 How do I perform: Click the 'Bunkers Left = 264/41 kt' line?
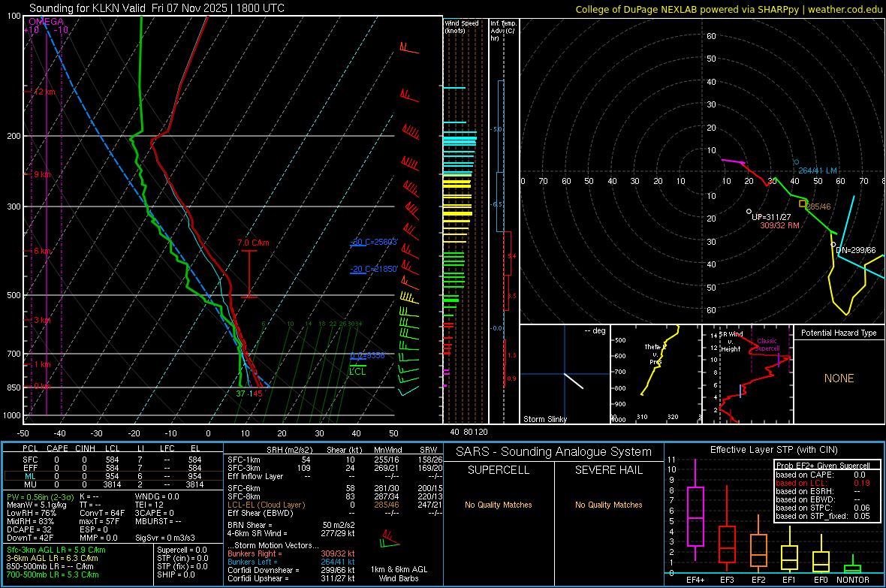[x=291, y=562]
